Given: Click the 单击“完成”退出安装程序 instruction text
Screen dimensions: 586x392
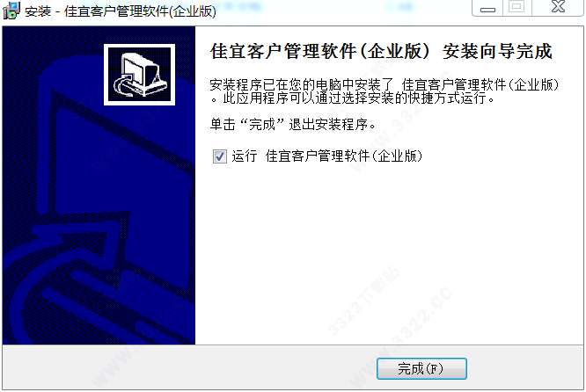Looking at the screenshot, I should (x=293, y=124).
